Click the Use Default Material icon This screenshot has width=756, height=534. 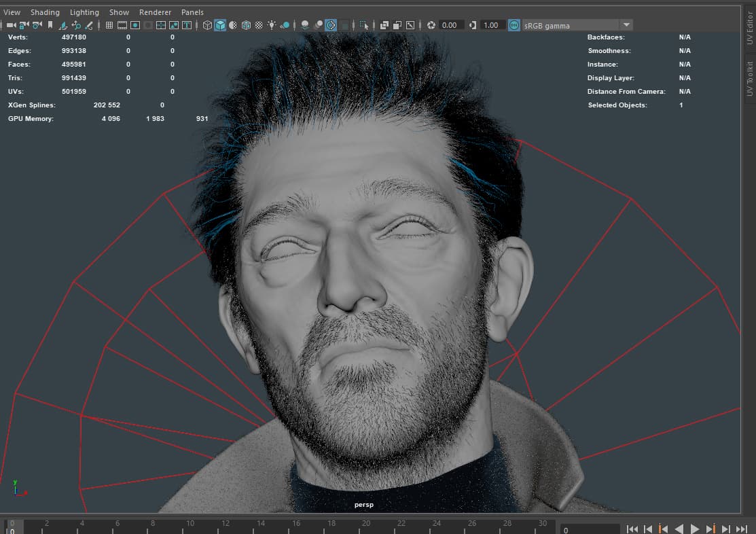[234, 25]
